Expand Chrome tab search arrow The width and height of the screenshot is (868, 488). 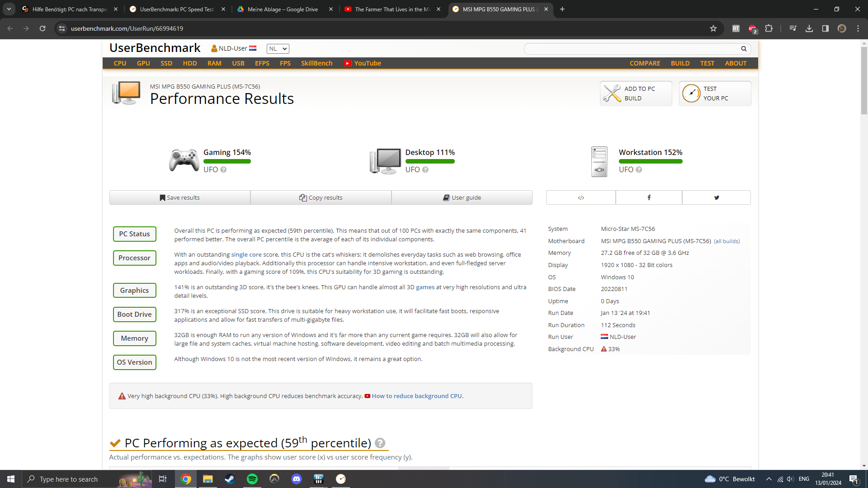point(9,9)
